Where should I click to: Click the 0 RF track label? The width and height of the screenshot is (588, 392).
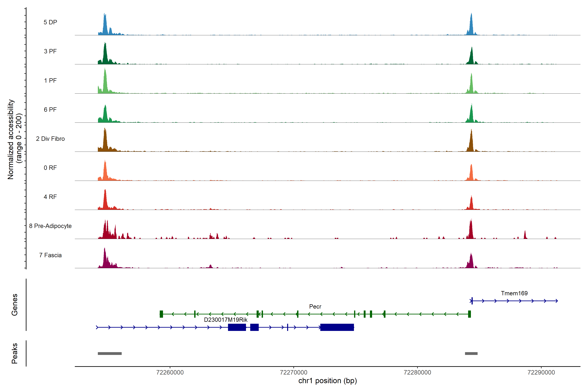click(x=50, y=168)
